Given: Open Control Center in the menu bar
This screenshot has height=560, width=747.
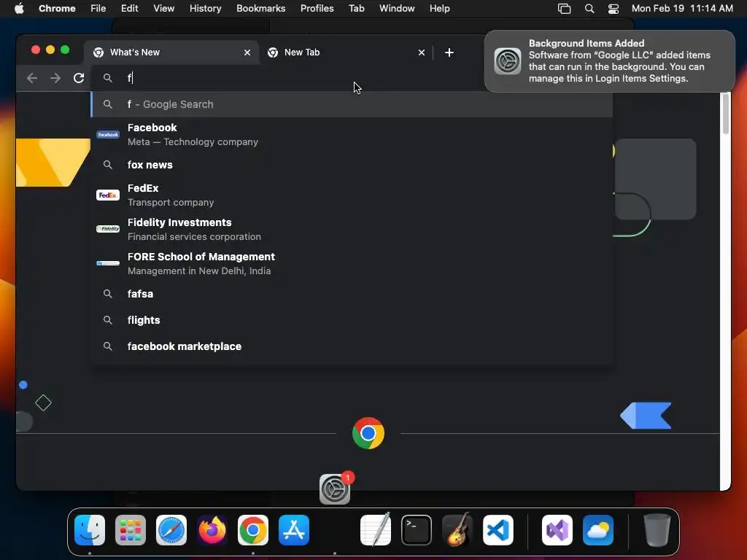Looking at the screenshot, I should [x=614, y=9].
